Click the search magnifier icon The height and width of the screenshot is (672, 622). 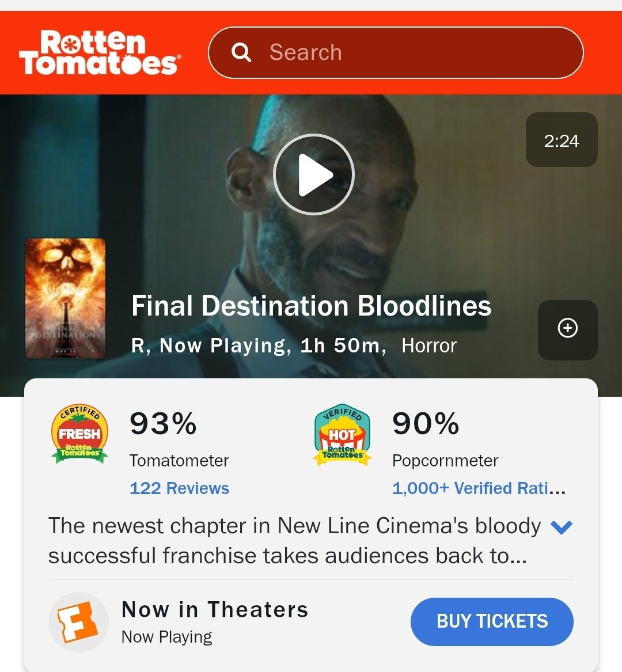click(241, 52)
